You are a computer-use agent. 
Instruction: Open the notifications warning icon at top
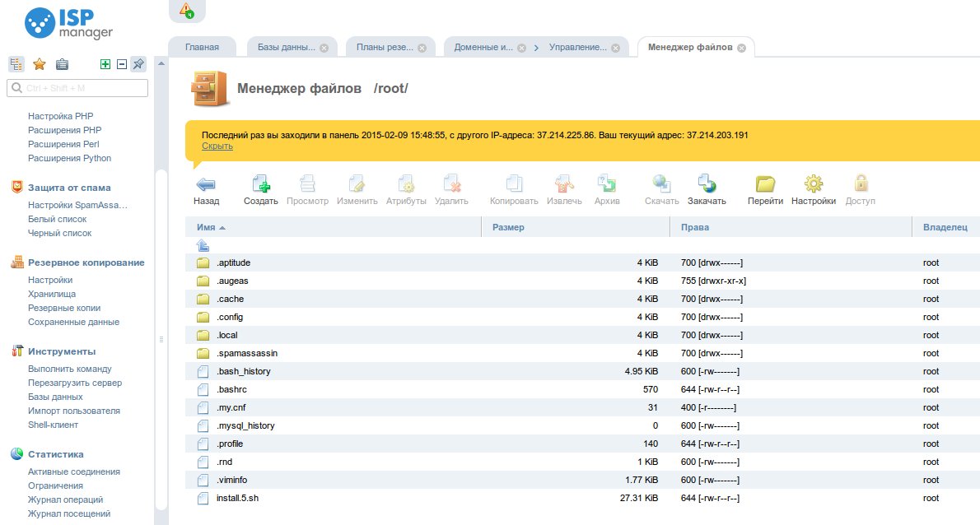pyautogui.click(x=186, y=11)
